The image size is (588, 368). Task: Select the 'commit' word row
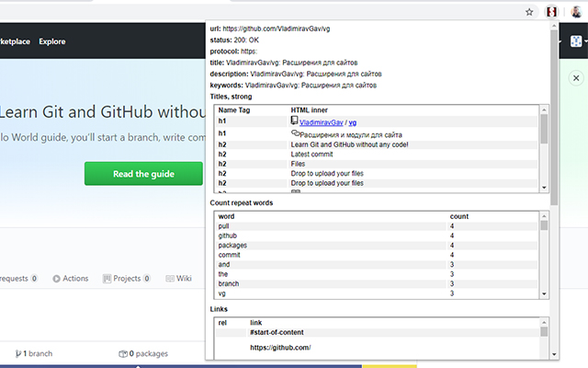377,255
